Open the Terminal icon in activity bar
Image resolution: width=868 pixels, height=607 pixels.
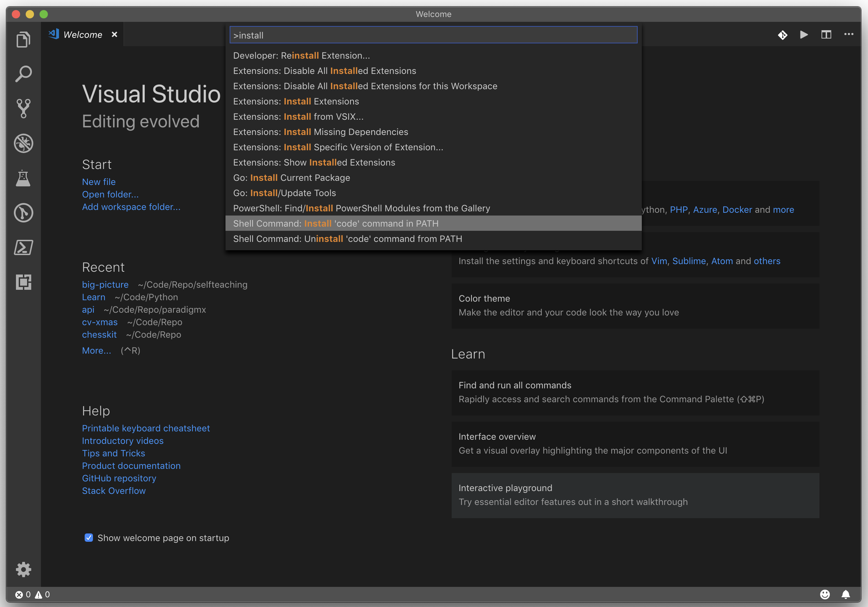pyautogui.click(x=23, y=247)
